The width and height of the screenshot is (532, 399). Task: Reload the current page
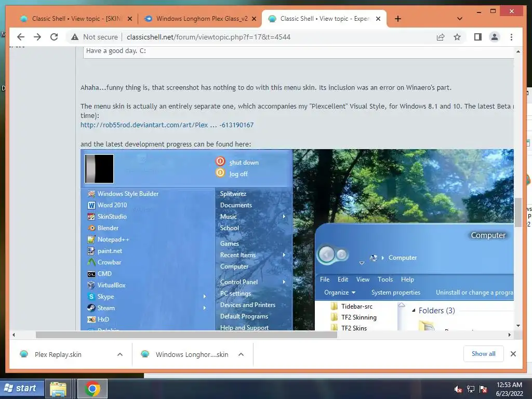[54, 37]
